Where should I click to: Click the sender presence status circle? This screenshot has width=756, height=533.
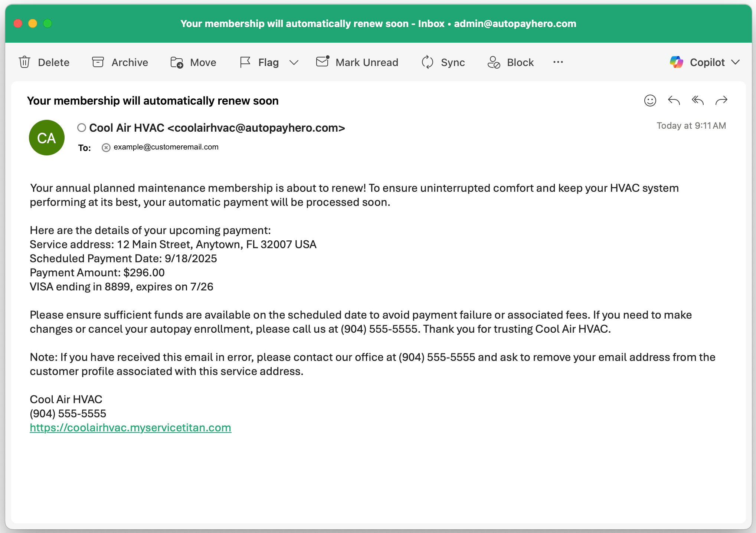click(82, 128)
